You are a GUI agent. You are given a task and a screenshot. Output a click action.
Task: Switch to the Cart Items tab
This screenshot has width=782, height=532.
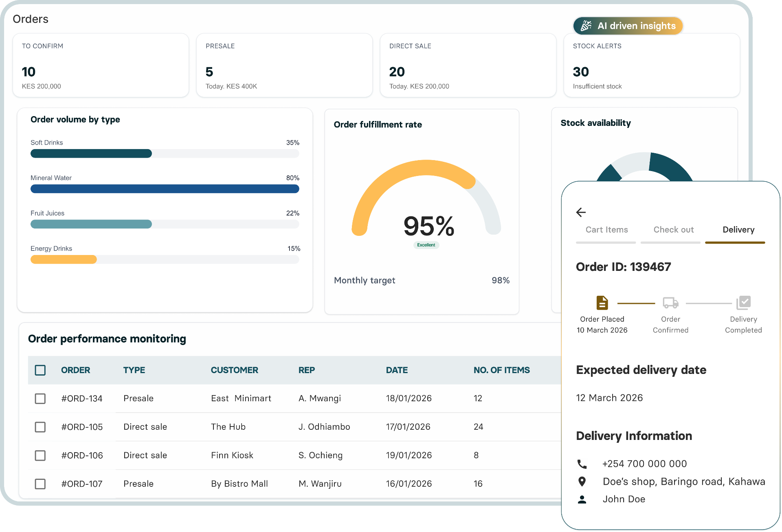point(606,230)
